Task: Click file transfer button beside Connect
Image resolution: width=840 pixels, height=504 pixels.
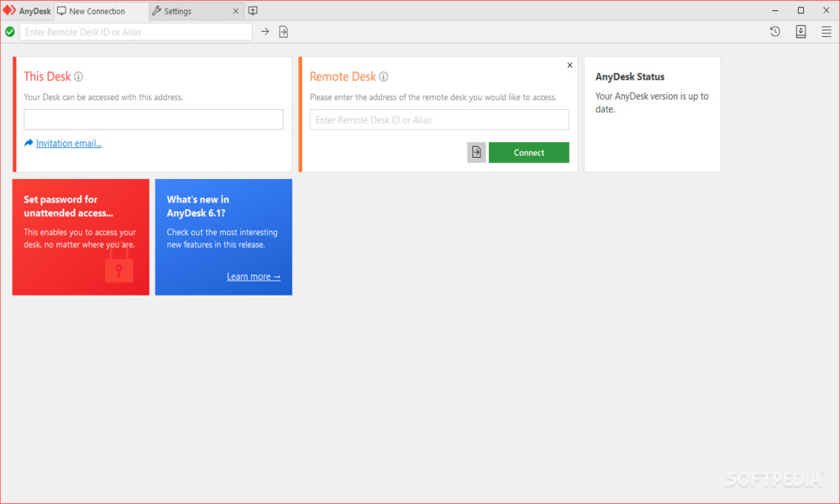Action: pyautogui.click(x=476, y=152)
